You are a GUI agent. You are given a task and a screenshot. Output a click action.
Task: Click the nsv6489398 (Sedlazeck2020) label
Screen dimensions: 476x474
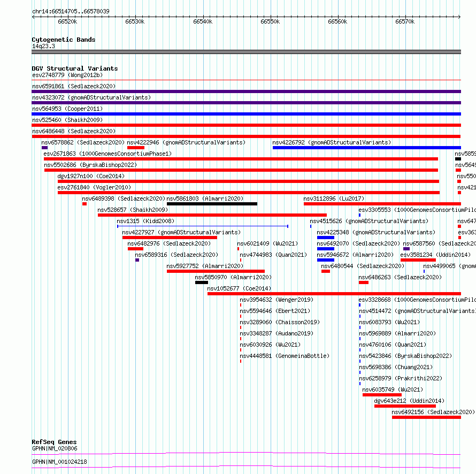pos(124,198)
